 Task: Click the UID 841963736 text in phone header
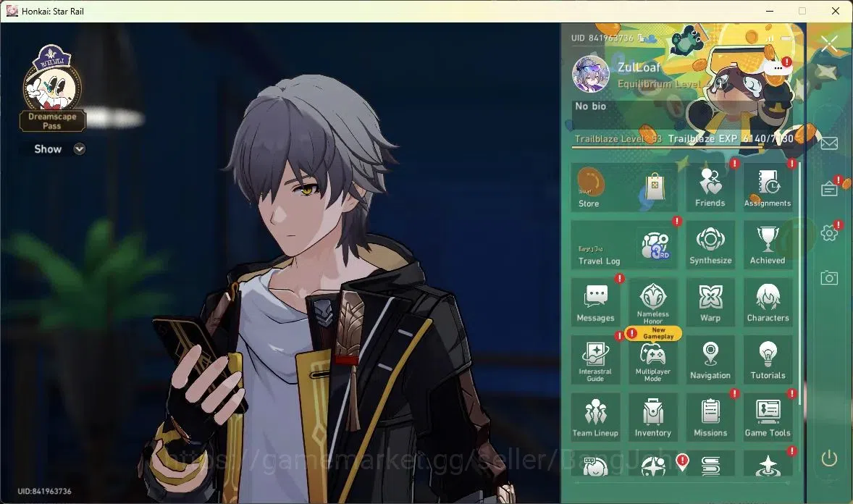click(602, 38)
